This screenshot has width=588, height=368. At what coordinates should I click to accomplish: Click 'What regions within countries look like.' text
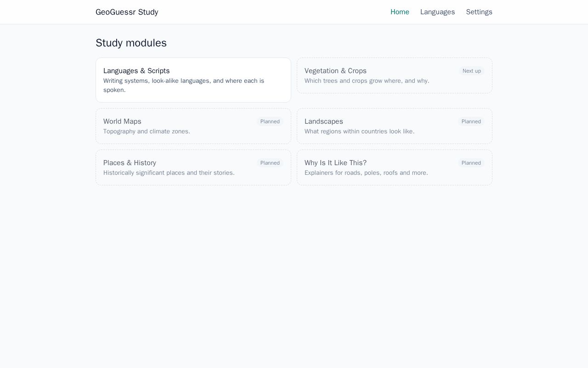click(359, 132)
